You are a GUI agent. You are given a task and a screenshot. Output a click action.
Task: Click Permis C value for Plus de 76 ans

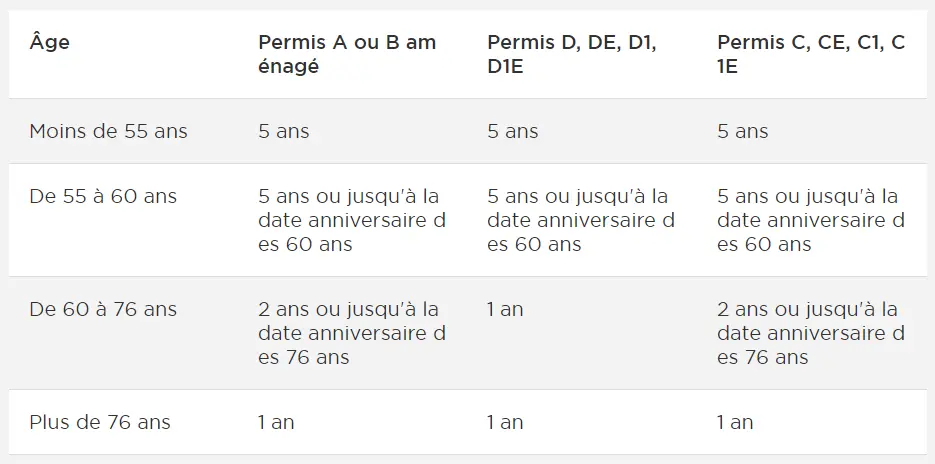pos(735,422)
